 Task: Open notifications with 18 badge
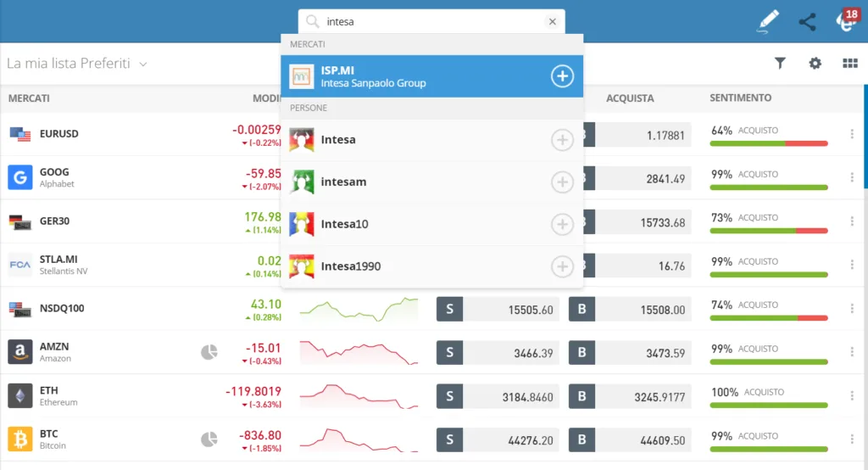coord(847,20)
